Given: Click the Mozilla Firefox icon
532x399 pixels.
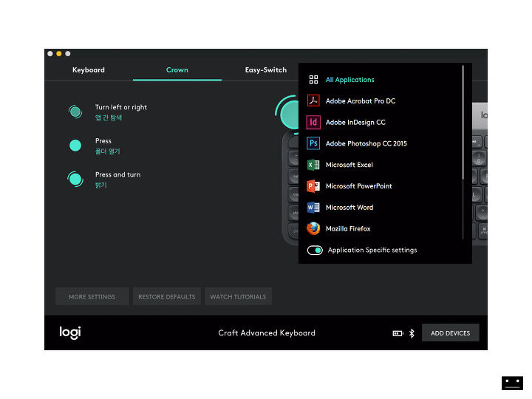Looking at the screenshot, I should pos(313,228).
